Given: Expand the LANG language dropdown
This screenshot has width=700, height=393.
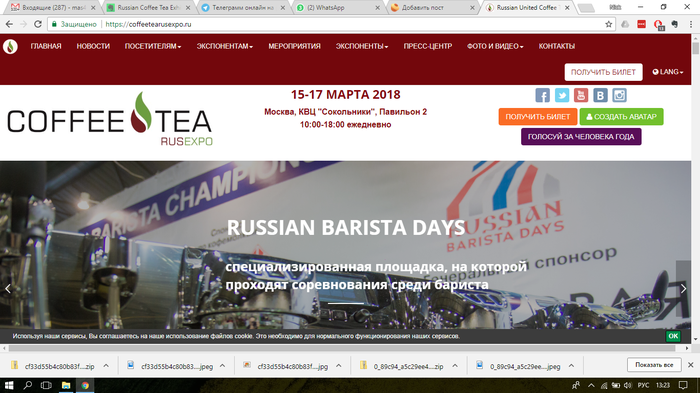Looking at the screenshot, I should (668, 72).
